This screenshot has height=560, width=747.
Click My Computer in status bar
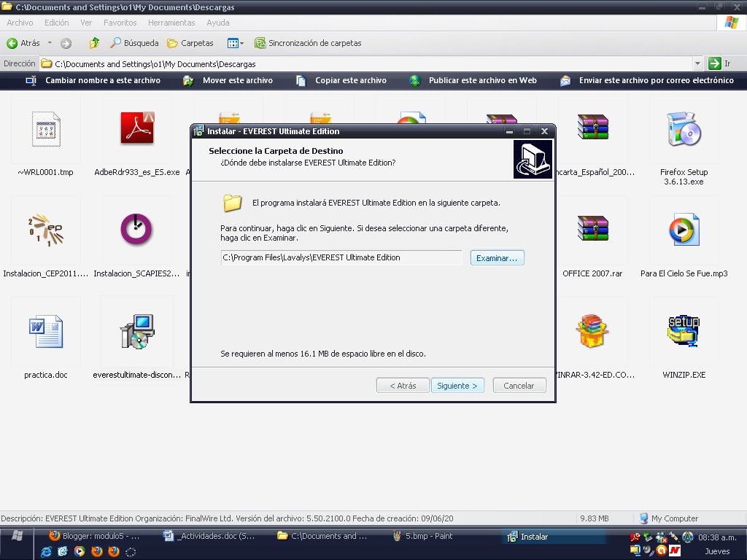pyautogui.click(x=668, y=518)
